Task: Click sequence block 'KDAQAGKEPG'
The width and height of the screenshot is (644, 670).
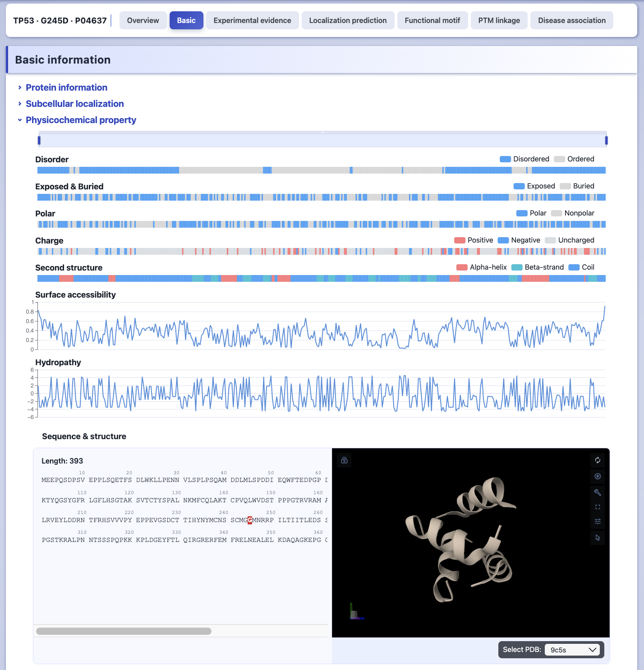Action: (299, 540)
